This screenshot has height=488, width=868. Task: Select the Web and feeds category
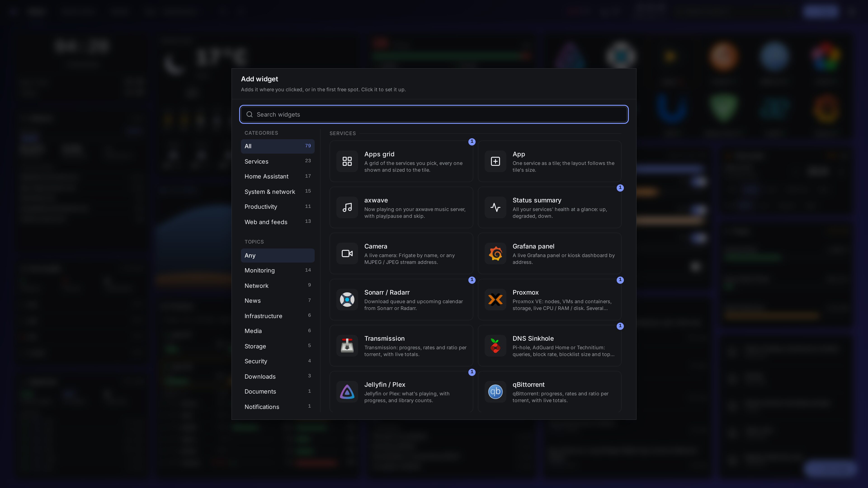(x=278, y=222)
